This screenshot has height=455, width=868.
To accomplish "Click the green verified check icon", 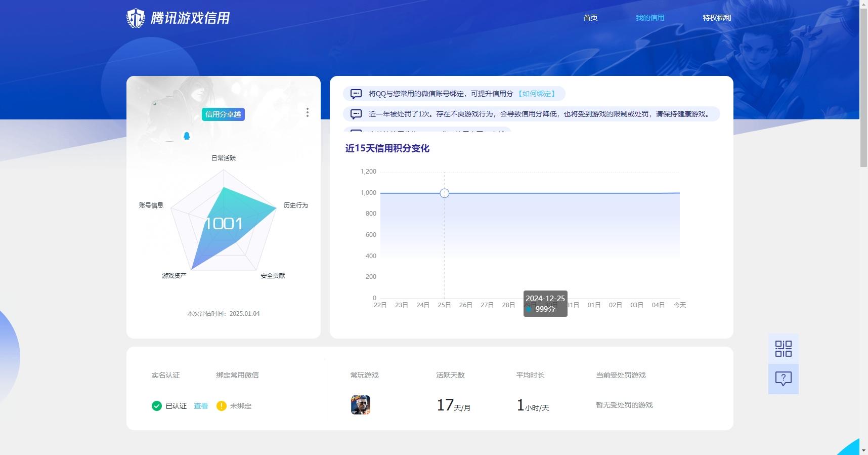I will 156,406.
